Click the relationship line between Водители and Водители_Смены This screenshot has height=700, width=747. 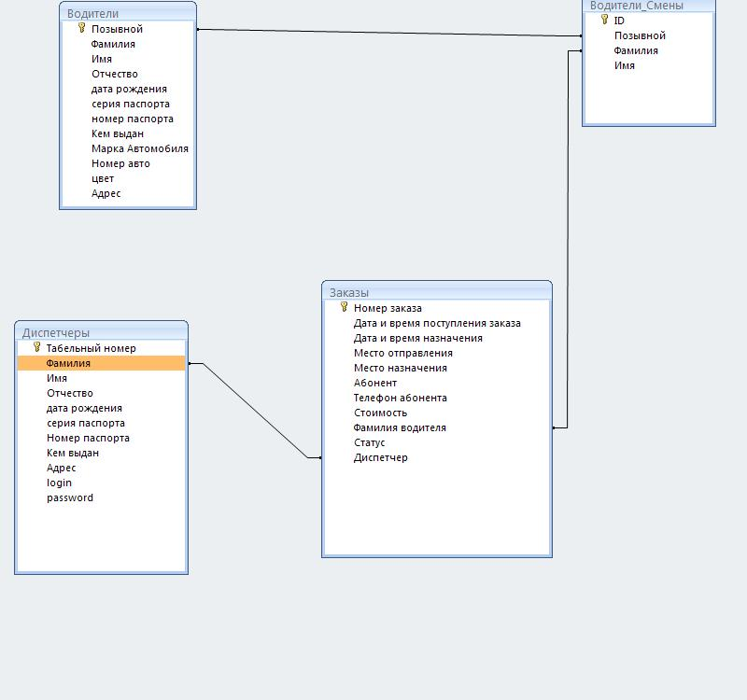[x=389, y=33]
